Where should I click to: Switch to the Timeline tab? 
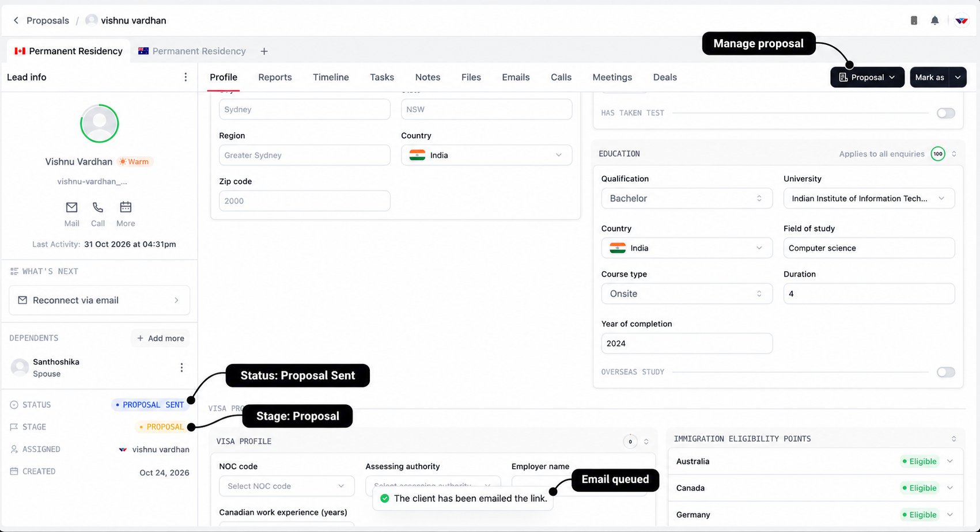(331, 77)
